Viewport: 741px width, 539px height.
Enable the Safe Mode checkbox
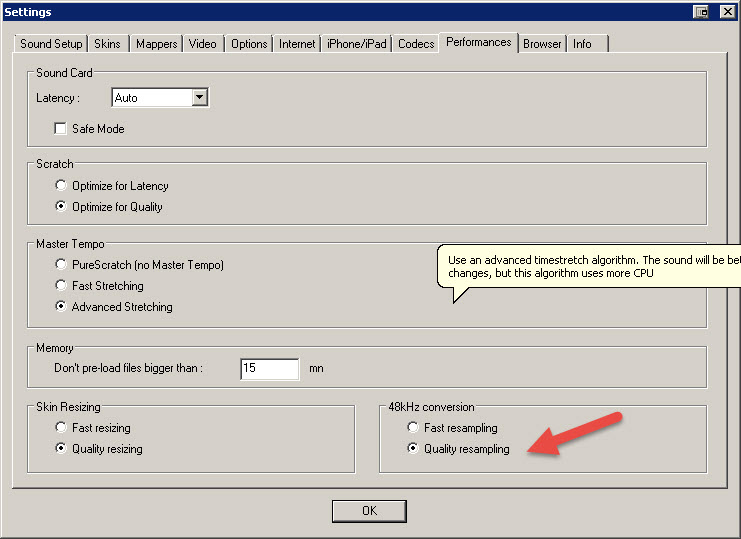[x=61, y=129]
